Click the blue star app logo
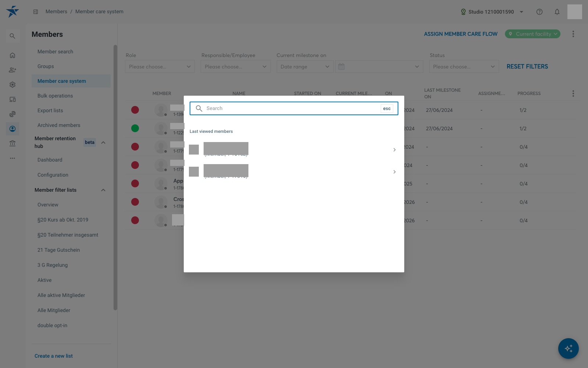588x368 pixels. [x=12, y=11]
